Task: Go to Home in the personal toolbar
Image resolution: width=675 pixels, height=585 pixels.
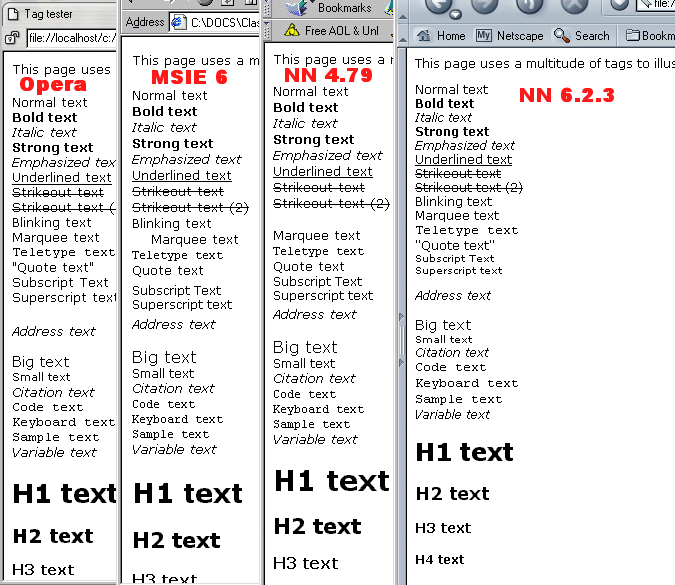Action: [441, 35]
